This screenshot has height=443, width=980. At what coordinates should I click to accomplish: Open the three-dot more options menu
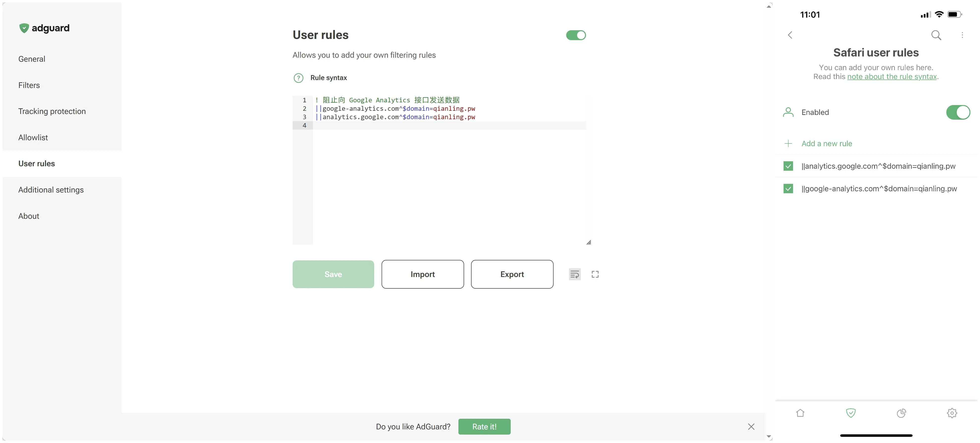click(962, 35)
